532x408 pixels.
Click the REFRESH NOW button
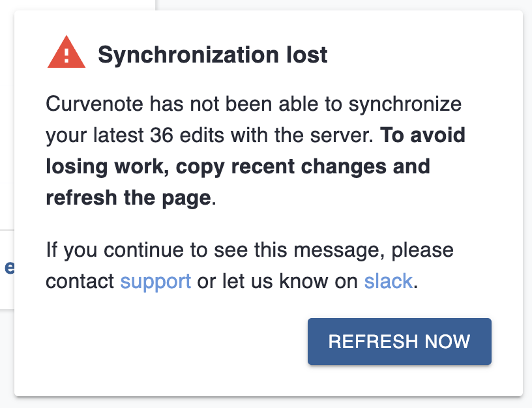pos(400,342)
